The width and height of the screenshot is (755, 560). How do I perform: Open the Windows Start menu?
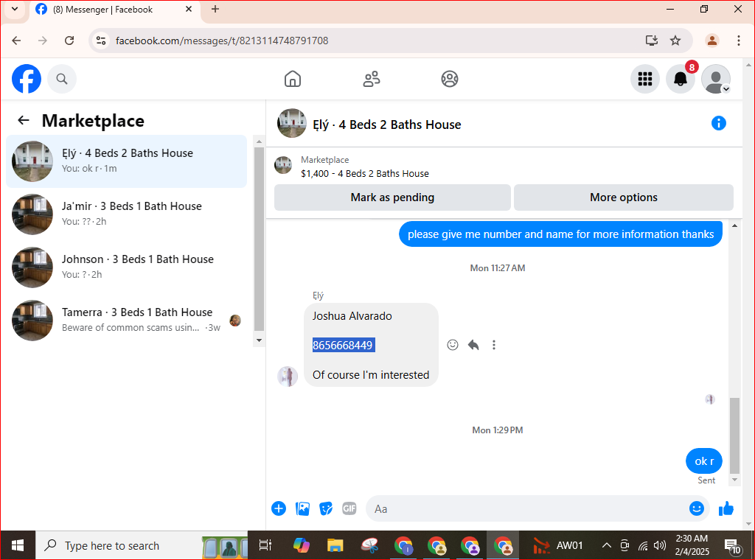(18, 545)
